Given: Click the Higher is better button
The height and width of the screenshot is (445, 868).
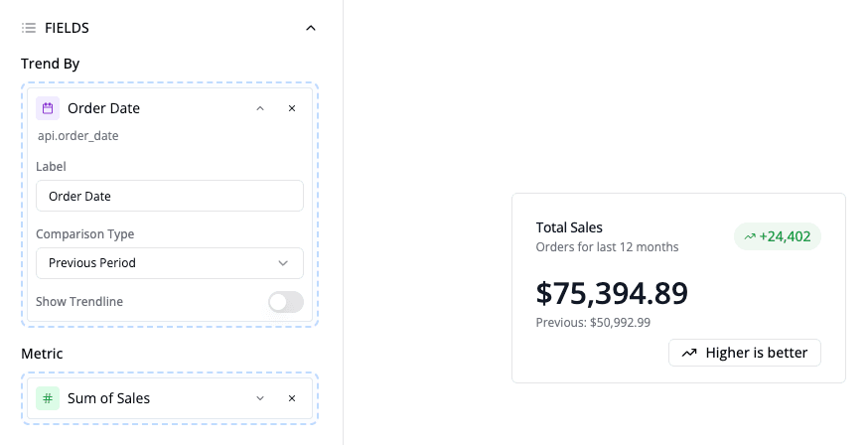Looking at the screenshot, I should (745, 353).
